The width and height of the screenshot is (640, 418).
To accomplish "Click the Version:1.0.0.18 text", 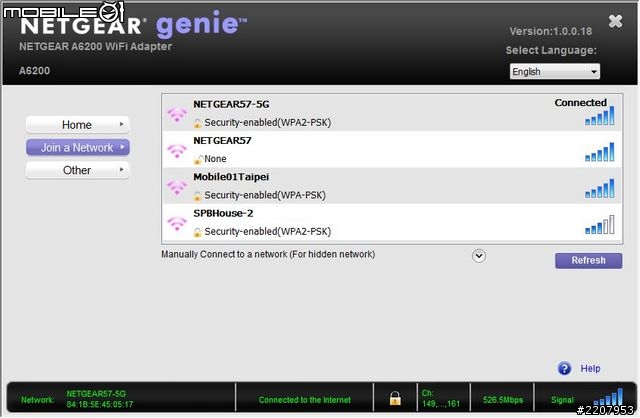I will pyautogui.click(x=551, y=31).
